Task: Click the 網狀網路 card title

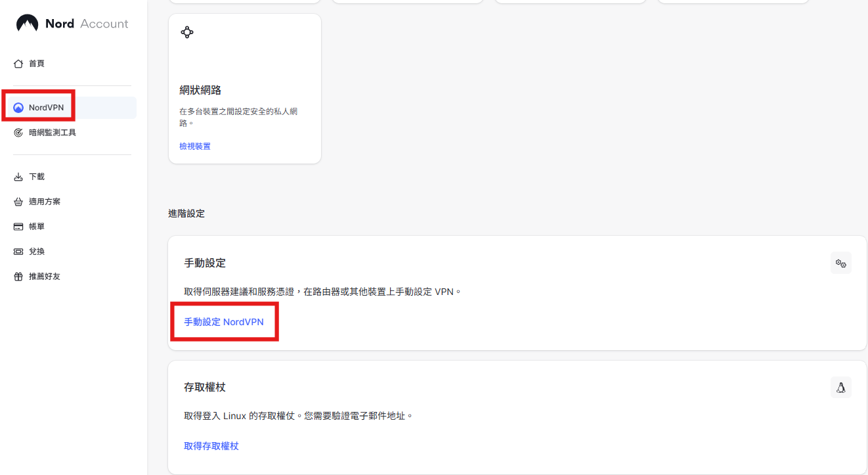Action: (x=200, y=90)
